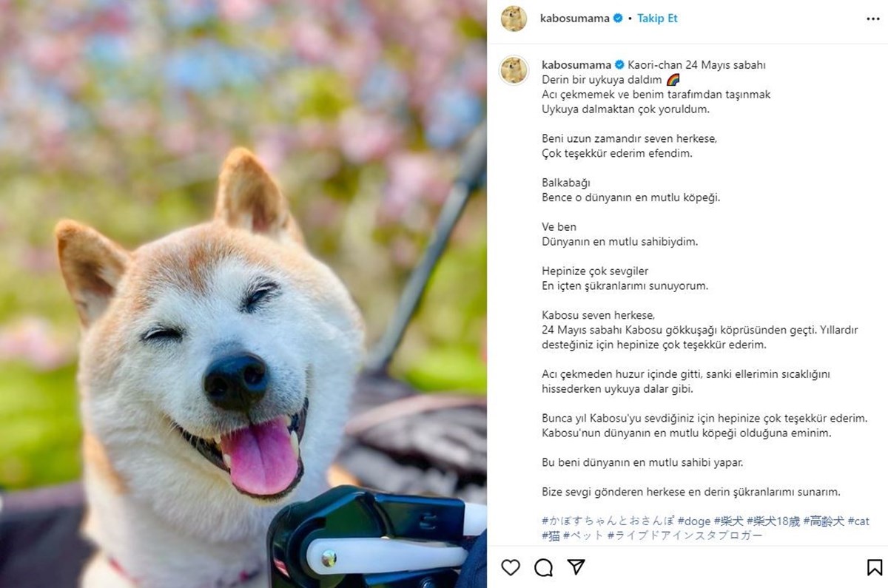Screen dimensions: 888x588
Task: Save the post with the bookmark icon
Action: point(875,567)
